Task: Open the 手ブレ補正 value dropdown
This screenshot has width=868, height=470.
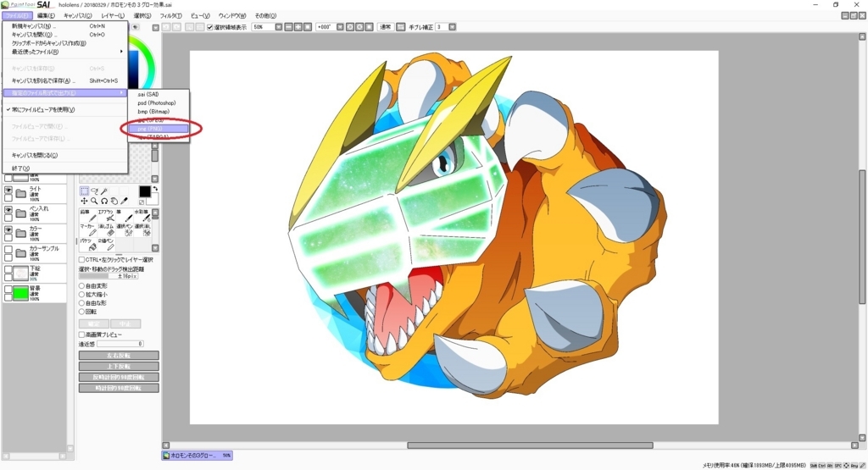Action: tap(453, 27)
